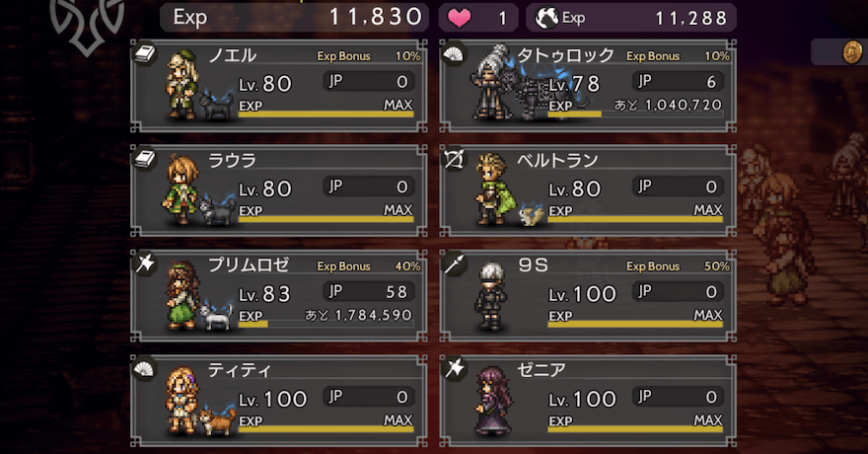Viewport: 868px width, 454px height.
Task: Click the Exp 11,830 total panel
Action: coord(294,18)
